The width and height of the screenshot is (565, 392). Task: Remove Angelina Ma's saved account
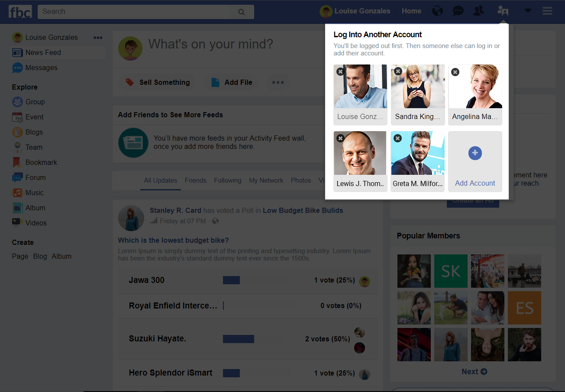click(455, 72)
